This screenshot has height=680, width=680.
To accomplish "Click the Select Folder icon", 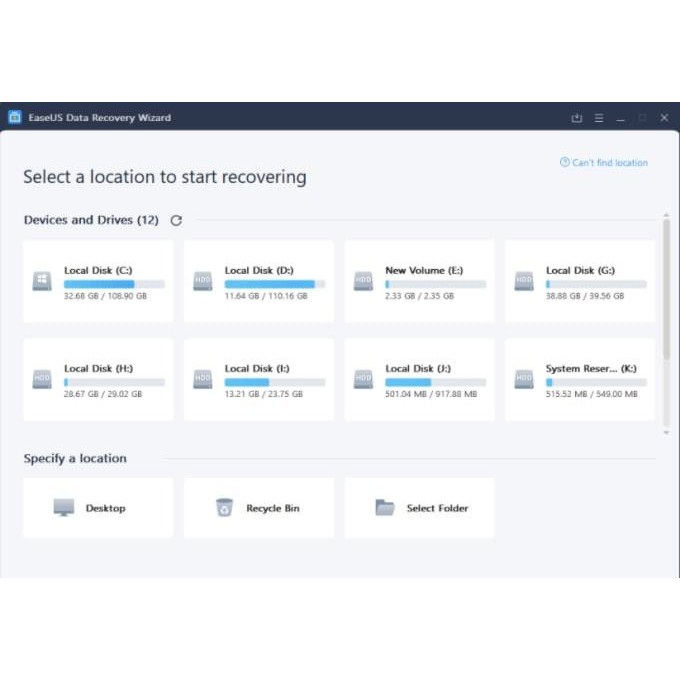I will click(385, 508).
